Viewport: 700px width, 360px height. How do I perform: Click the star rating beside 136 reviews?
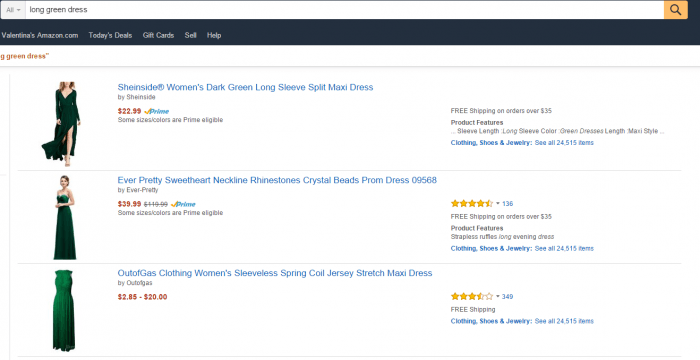tap(472, 204)
